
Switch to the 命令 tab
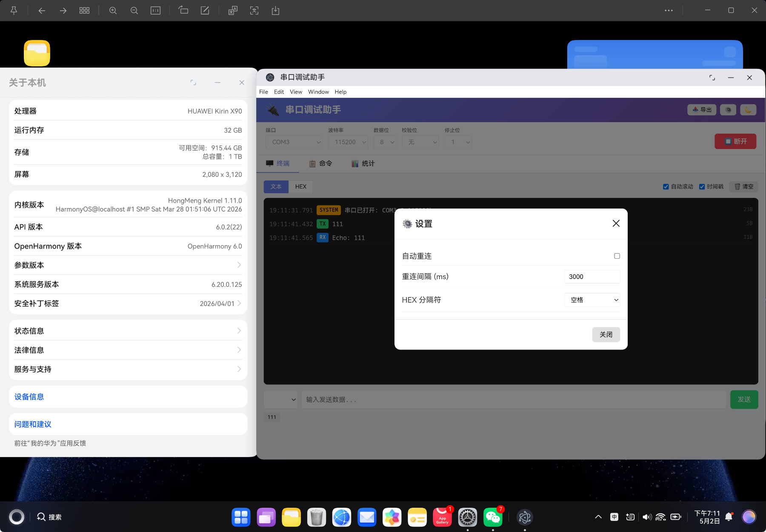point(320,163)
